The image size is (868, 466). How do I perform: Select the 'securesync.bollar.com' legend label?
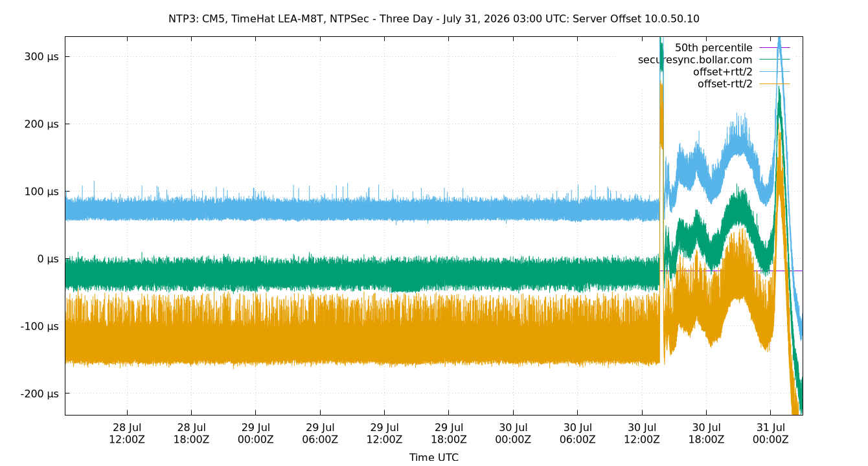coord(695,60)
